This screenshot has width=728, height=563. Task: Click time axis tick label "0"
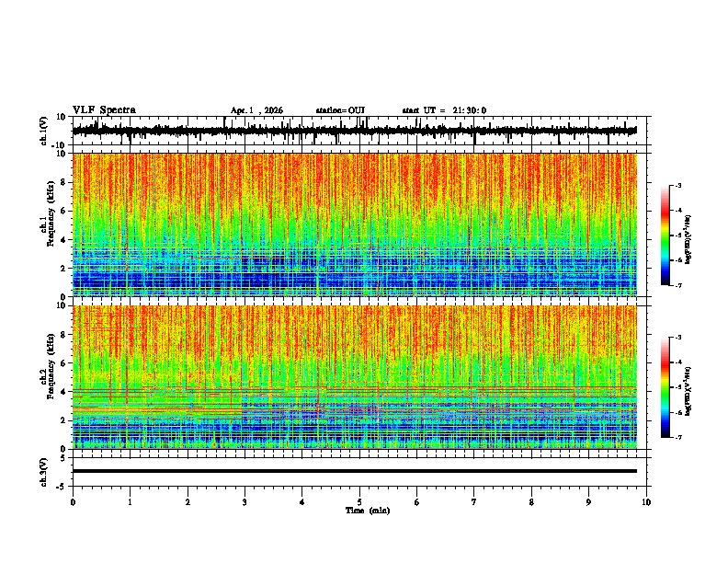(73, 502)
